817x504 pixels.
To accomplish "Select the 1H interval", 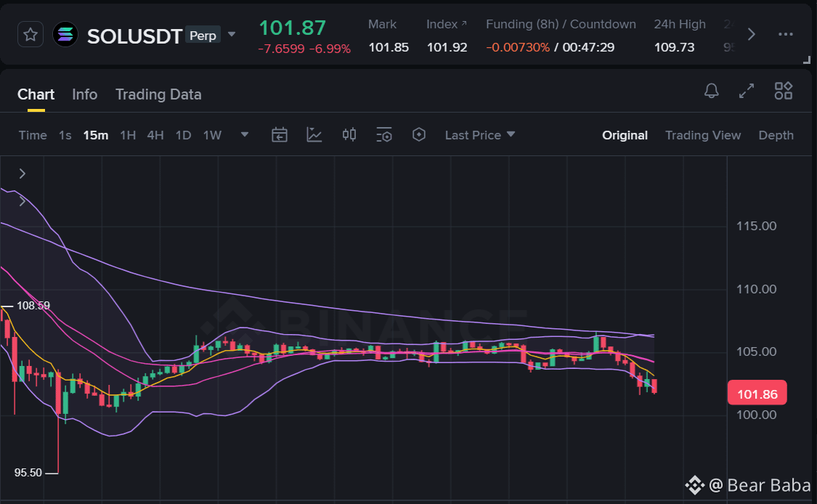I will click(128, 136).
